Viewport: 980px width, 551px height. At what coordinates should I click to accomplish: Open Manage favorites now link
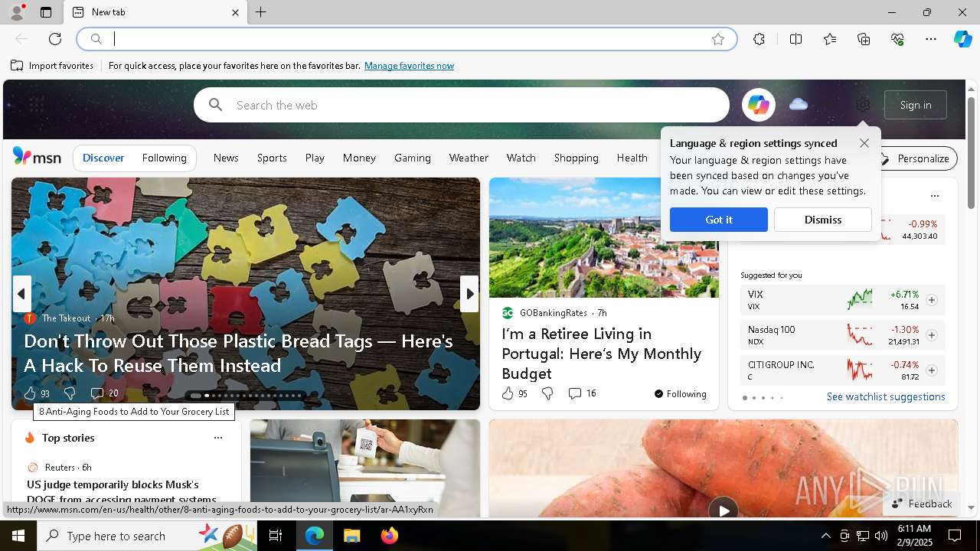[409, 66]
